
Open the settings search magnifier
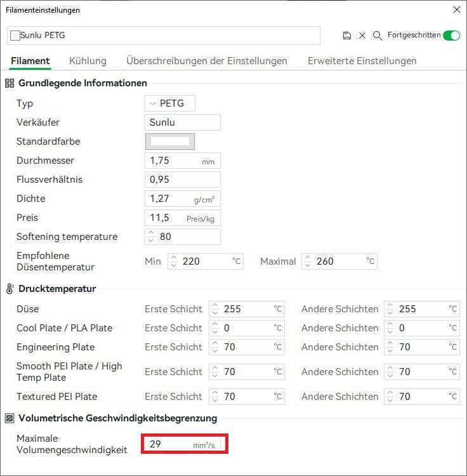click(x=378, y=36)
